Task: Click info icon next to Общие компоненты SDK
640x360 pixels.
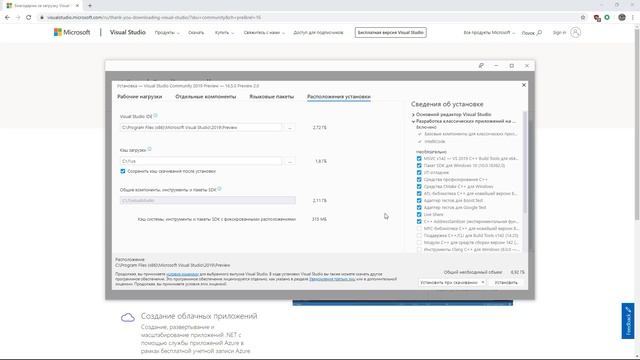Action: (220, 189)
